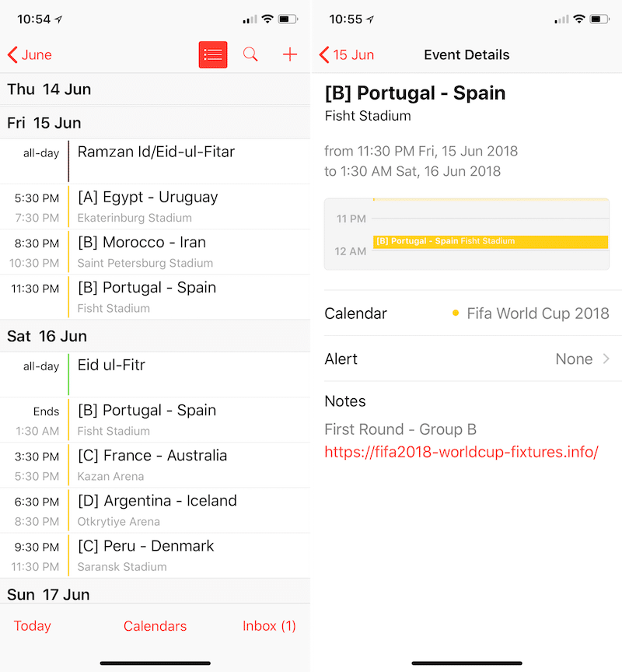Open the Argentina - Iceland event
This screenshot has width=622, height=672.
(155, 509)
